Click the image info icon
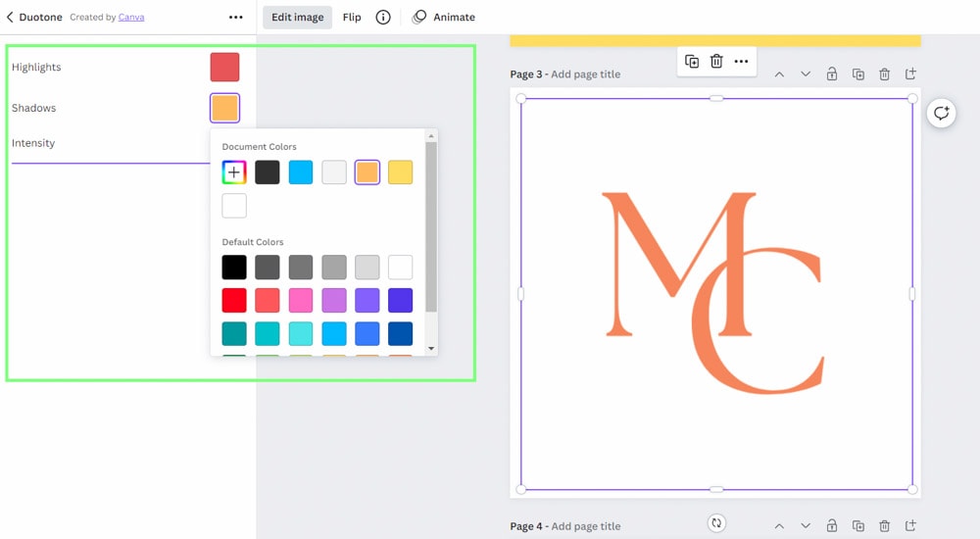This screenshot has height=539, width=980. (x=383, y=18)
